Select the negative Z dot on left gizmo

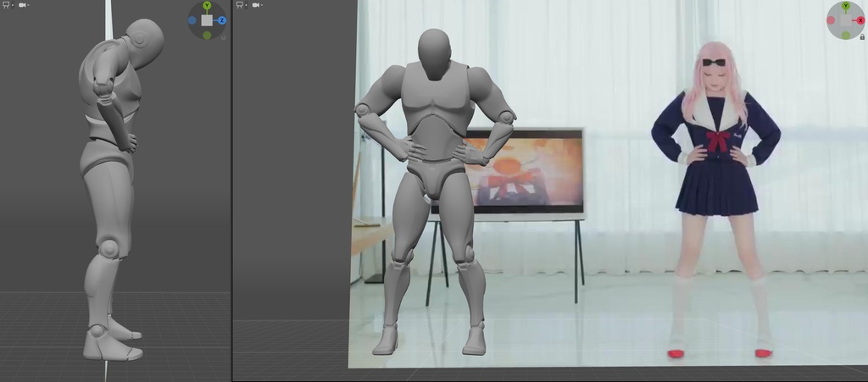pos(192,20)
